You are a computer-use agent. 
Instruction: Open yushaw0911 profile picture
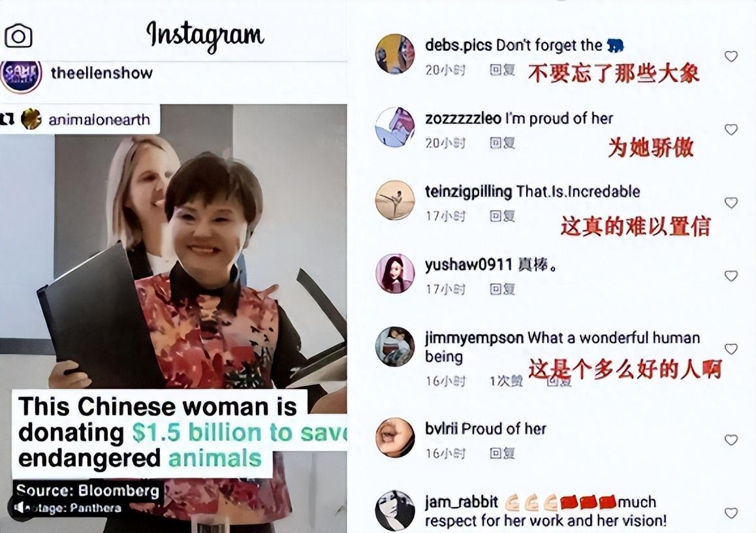tap(395, 274)
